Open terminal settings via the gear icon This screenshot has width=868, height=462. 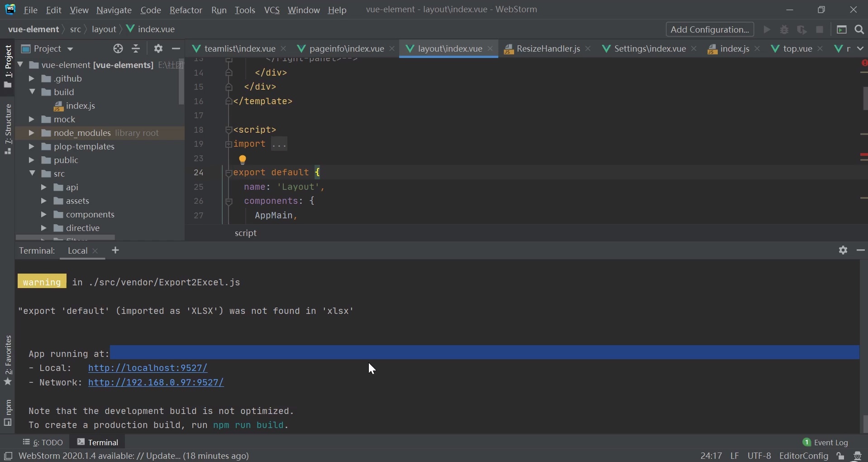(844, 250)
